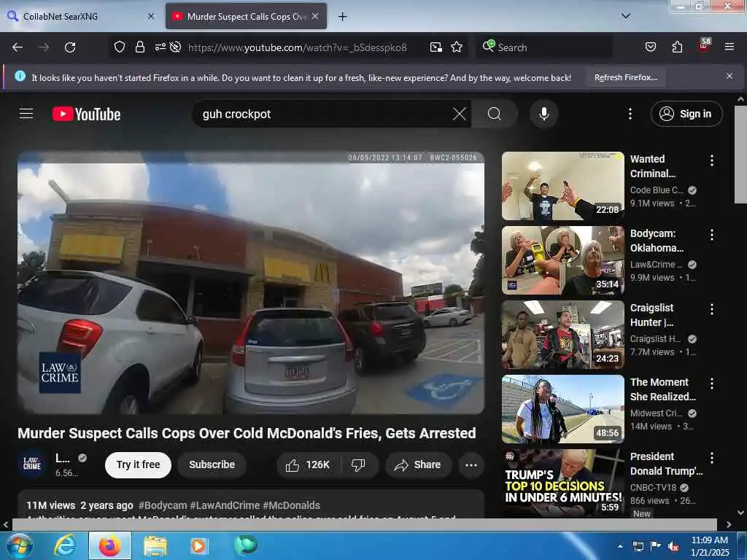The image size is (747, 560).
Task: Click the Share button
Action: (418, 464)
